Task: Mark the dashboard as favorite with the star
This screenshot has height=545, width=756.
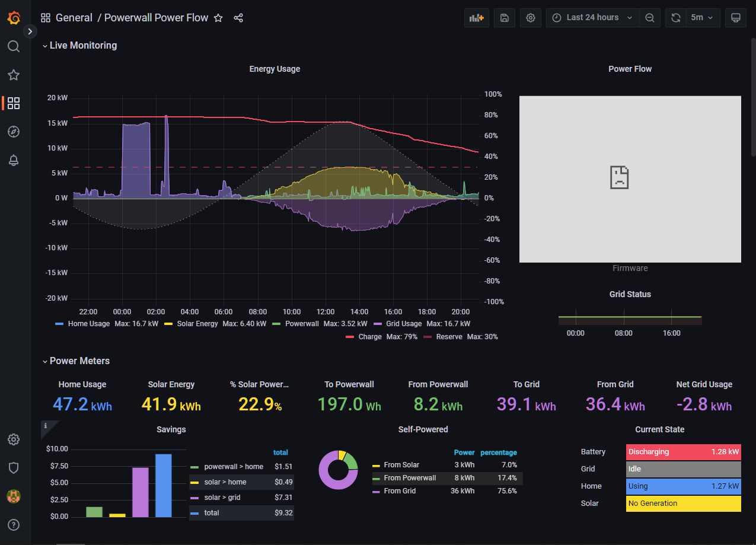Action: (218, 18)
